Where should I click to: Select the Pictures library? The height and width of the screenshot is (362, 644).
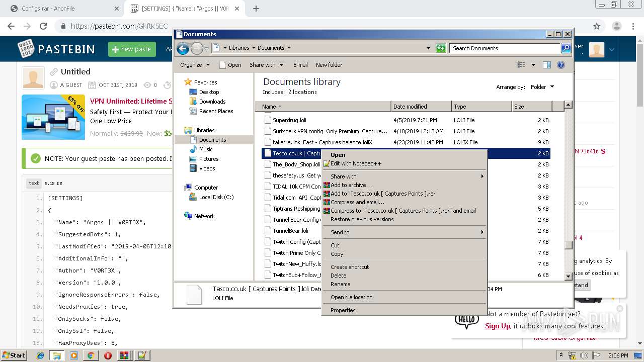[208, 159]
